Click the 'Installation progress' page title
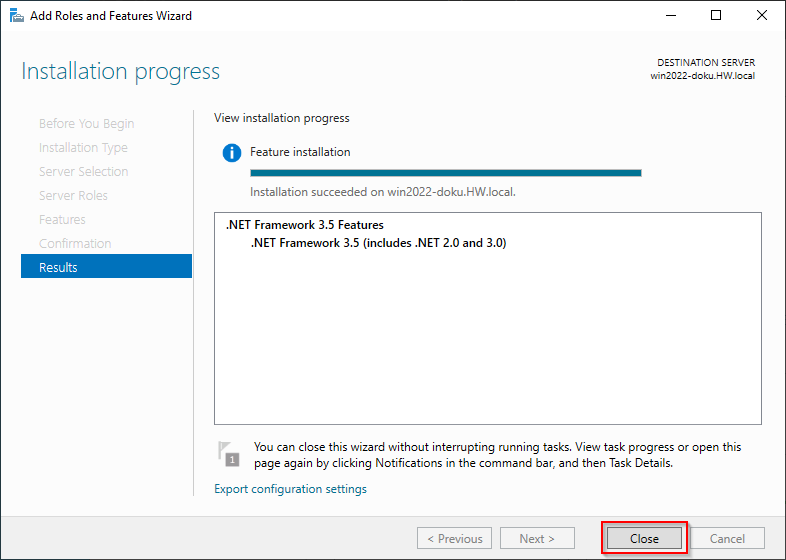The height and width of the screenshot is (560, 786). point(120,71)
